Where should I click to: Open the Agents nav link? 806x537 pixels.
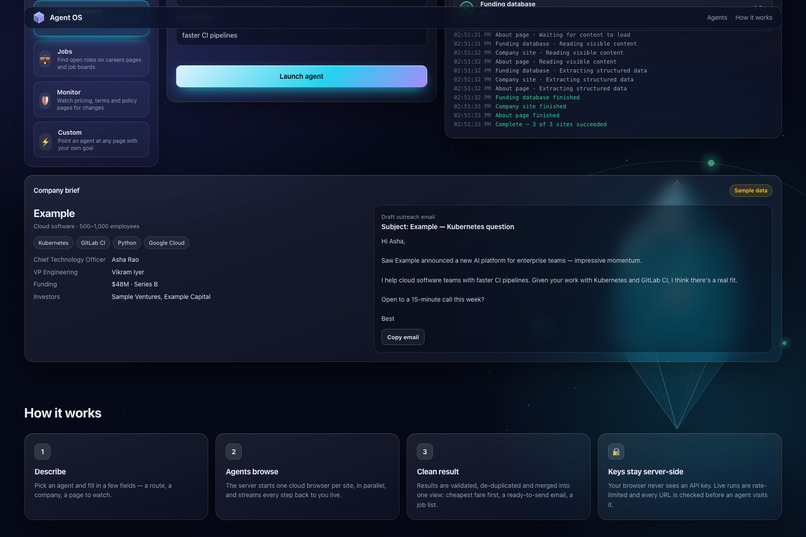717,17
